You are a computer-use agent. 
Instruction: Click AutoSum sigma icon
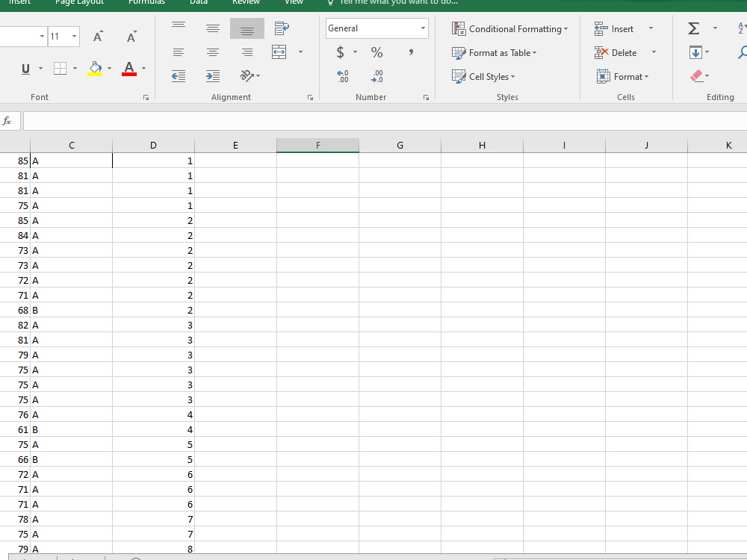(694, 28)
